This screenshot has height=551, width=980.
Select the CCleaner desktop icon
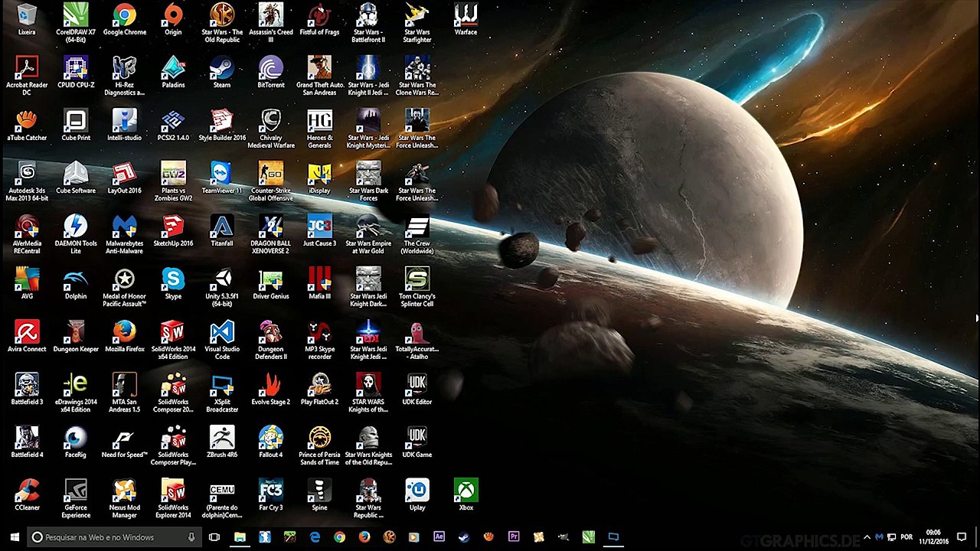tap(27, 495)
